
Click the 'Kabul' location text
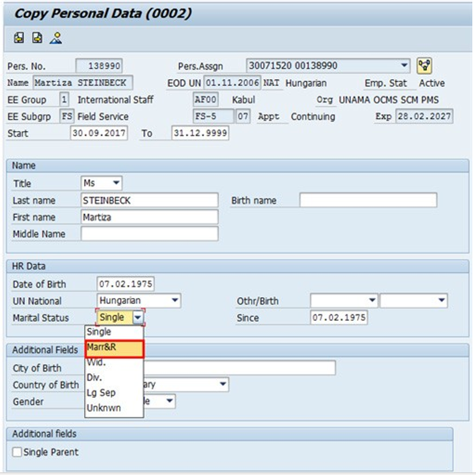(243, 100)
